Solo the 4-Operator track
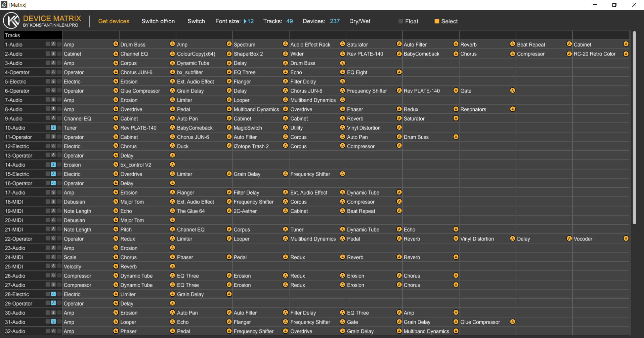The width and height of the screenshot is (644, 338). [53, 72]
